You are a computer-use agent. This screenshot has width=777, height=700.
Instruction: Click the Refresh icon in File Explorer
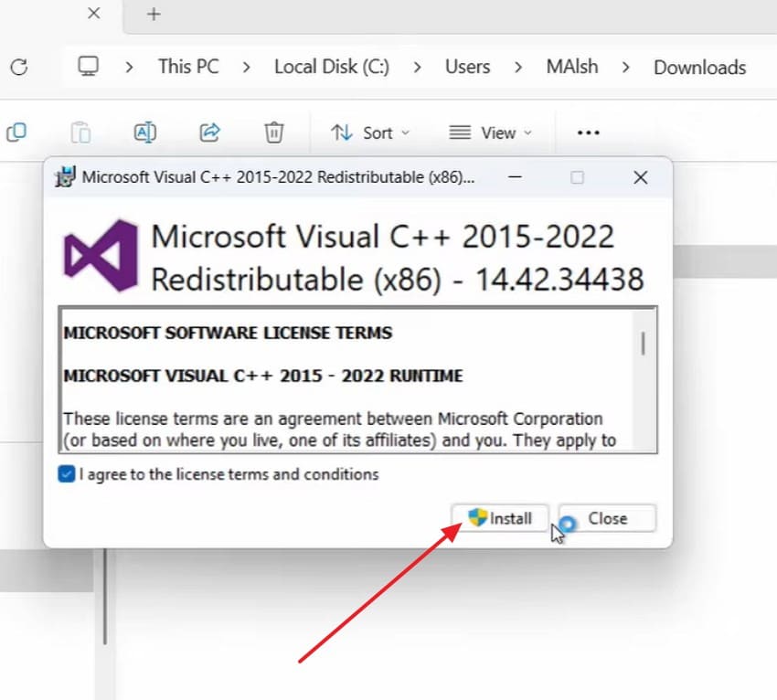[x=19, y=67]
